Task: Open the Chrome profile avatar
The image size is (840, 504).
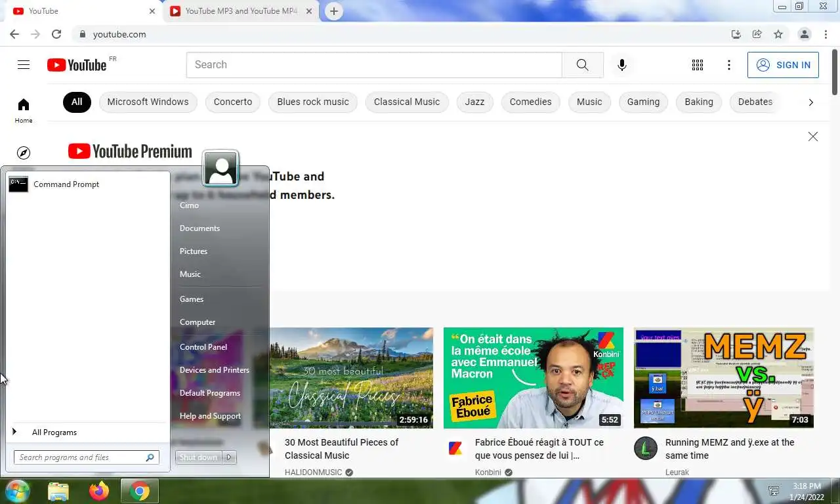Action: pos(805,34)
